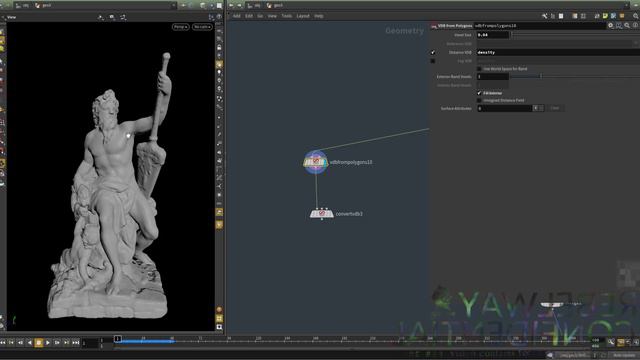This screenshot has height=360, width=640.
Task: Uncheck the Fill Interior checkbox
Action: coord(480,93)
